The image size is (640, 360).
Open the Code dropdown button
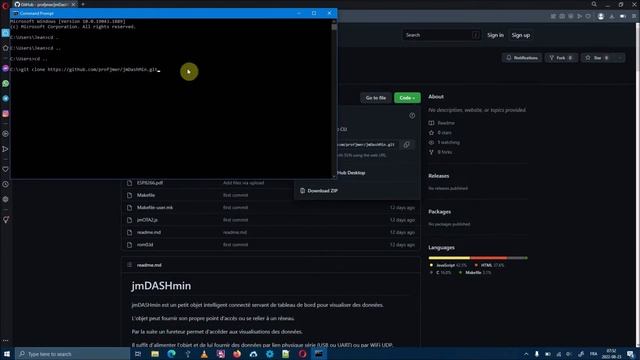point(407,98)
